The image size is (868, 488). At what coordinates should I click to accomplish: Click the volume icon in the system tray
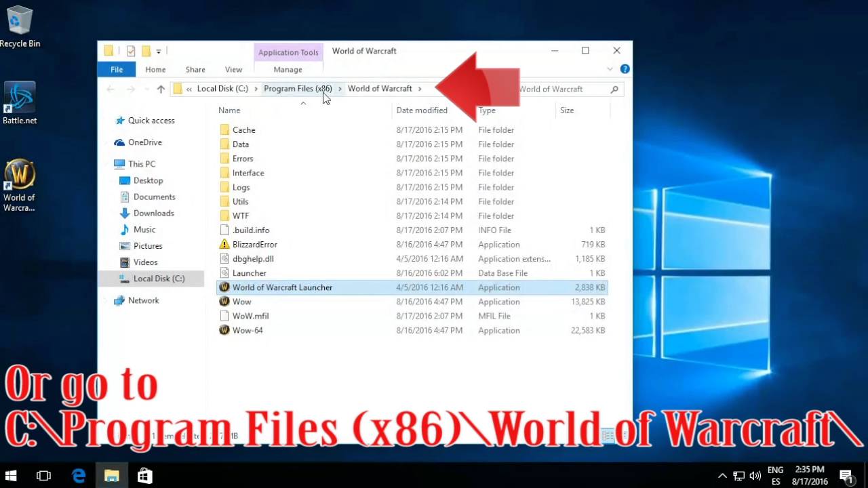tap(755, 476)
